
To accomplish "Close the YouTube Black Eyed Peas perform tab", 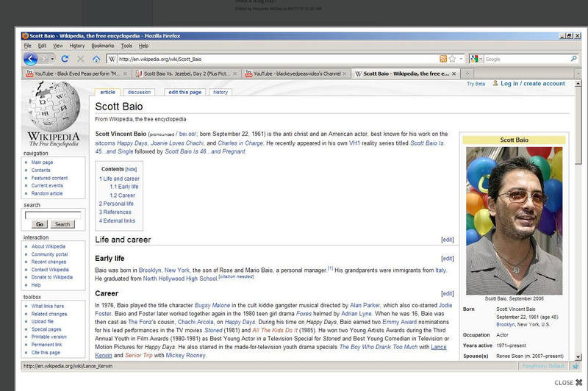I will (x=125, y=73).
